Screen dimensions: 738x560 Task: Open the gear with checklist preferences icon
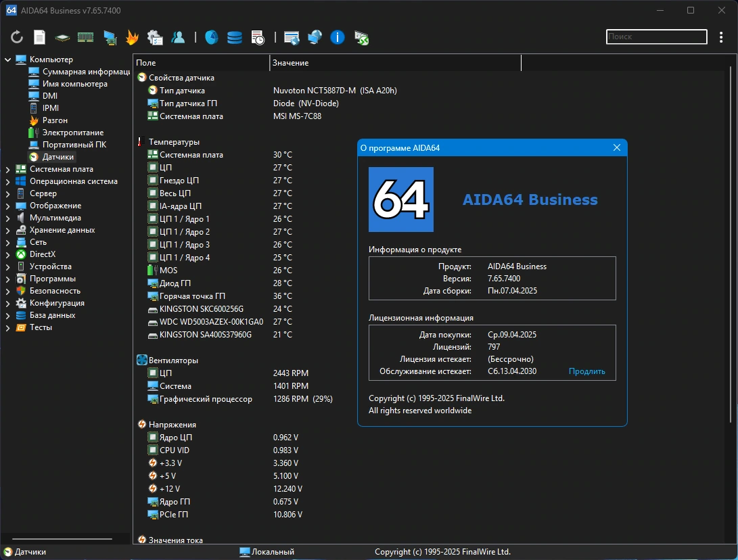[x=155, y=37]
